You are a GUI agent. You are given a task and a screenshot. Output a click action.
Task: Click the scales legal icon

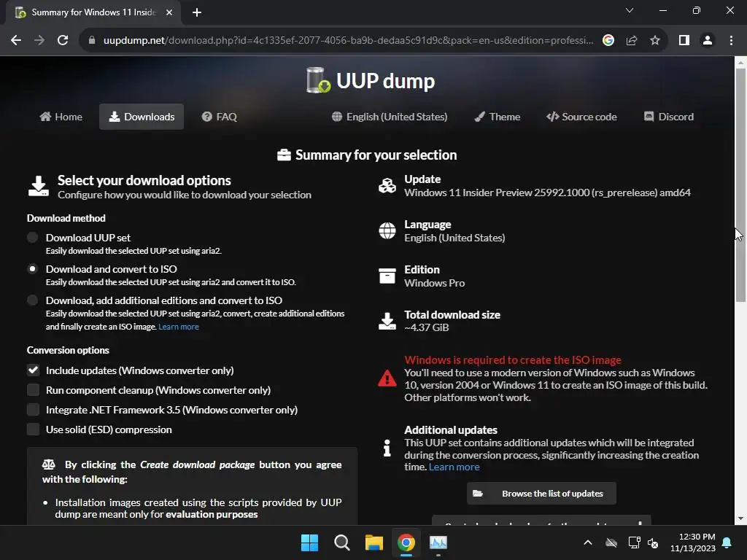click(49, 464)
